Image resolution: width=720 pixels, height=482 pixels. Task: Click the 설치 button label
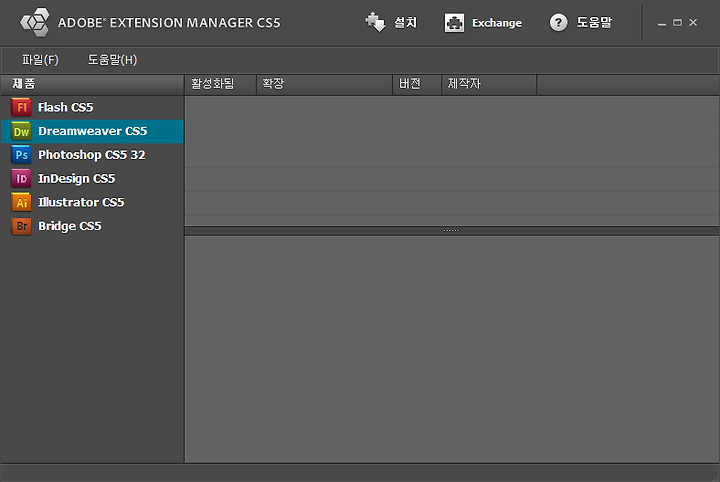[x=405, y=22]
